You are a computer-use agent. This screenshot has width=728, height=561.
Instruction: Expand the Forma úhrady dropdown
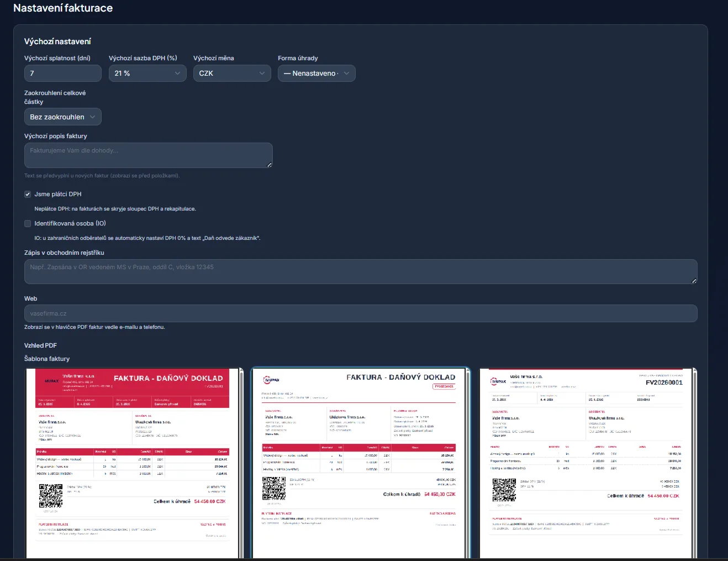click(316, 73)
